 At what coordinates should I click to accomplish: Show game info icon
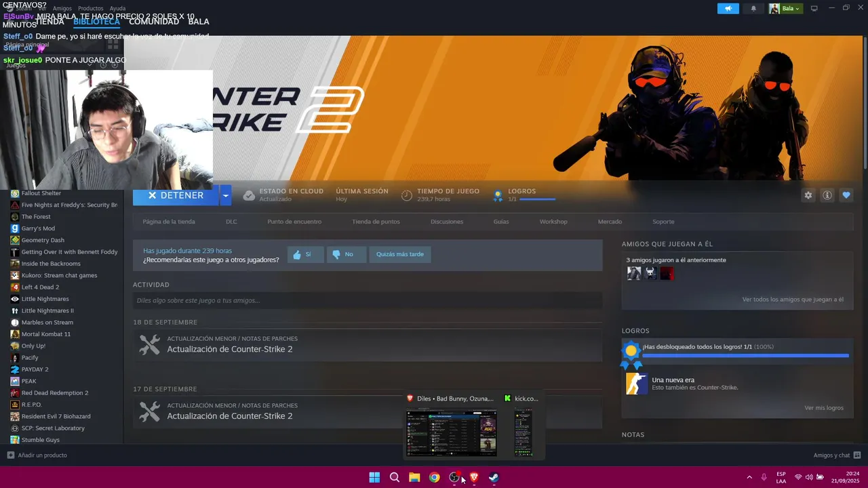pyautogui.click(x=827, y=195)
